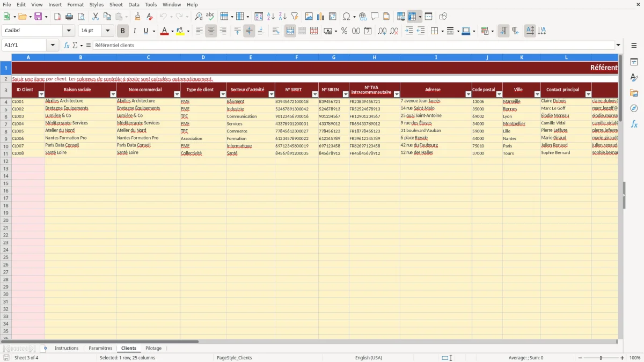Toggle Print Preview icon
Viewport: 644px width, 362px height.
tap(80, 17)
